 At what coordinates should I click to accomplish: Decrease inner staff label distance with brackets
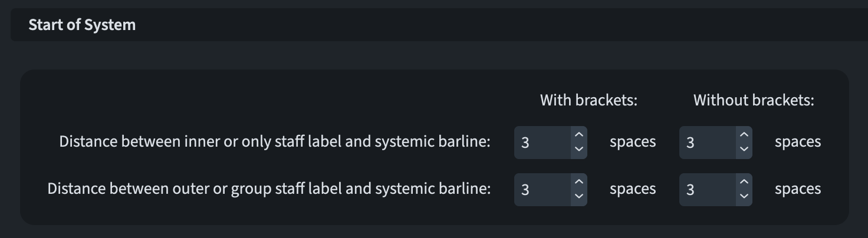(578, 149)
